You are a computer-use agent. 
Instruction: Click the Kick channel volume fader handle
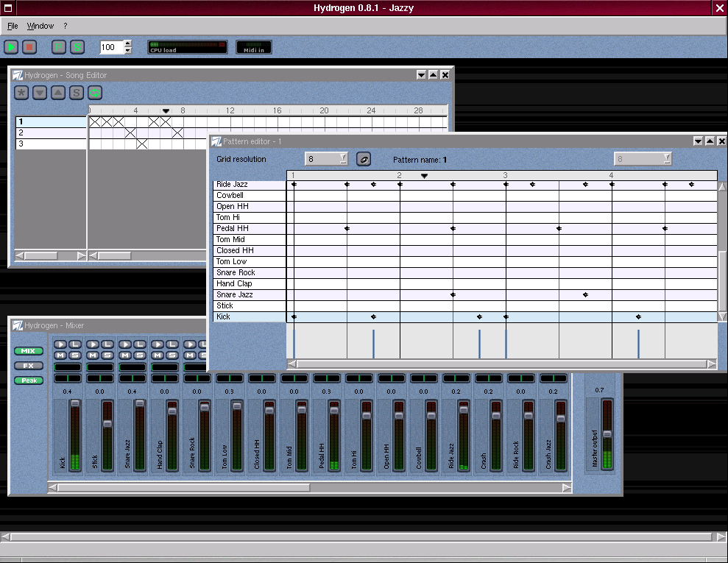75,403
